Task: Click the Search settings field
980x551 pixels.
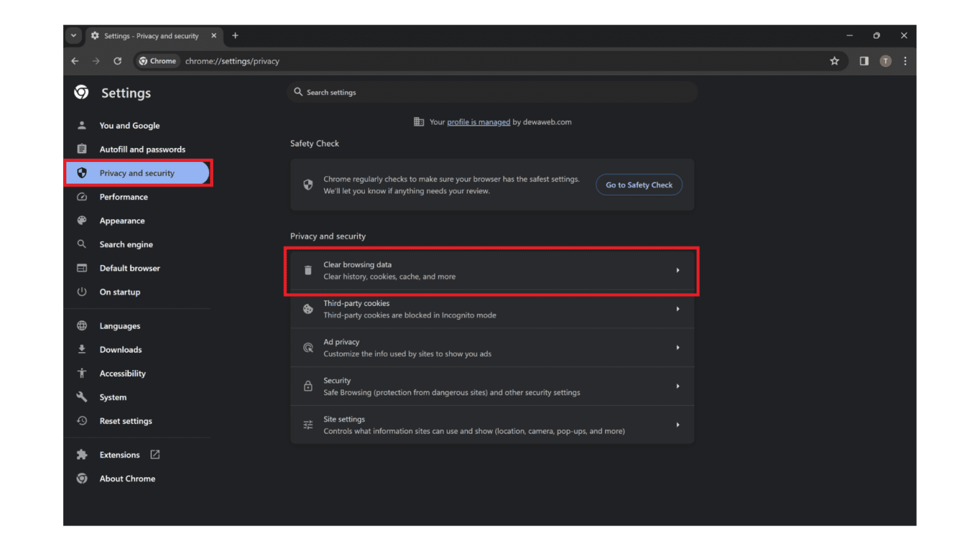Action: 491,92
